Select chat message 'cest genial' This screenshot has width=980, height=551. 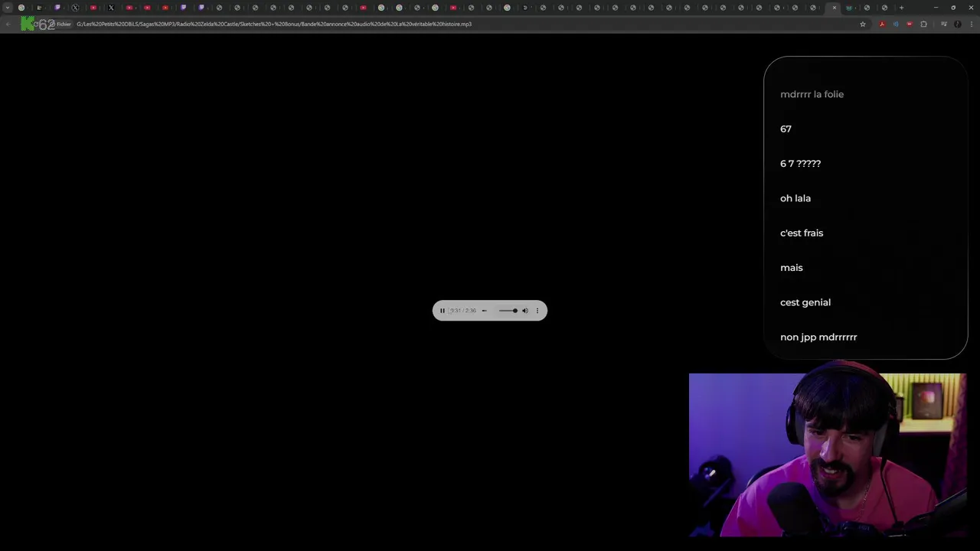click(x=805, y=302)
